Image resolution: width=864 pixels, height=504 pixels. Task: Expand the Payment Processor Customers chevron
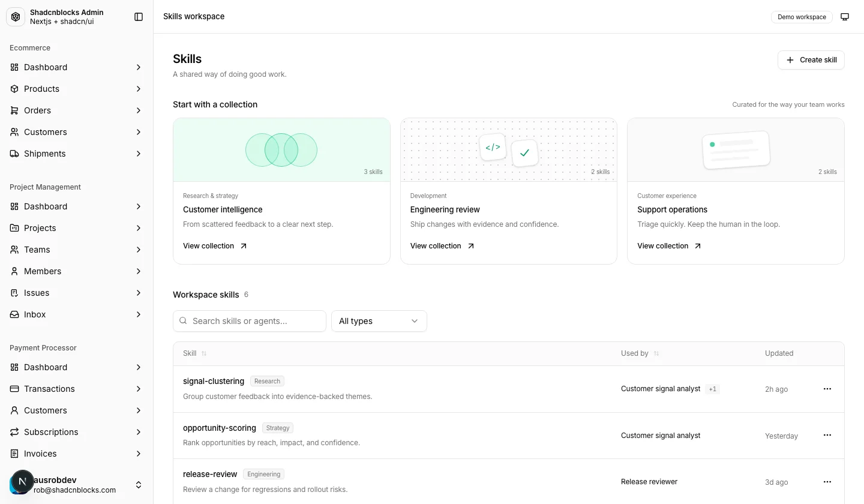pyautogui.click(x=139, y=410)
